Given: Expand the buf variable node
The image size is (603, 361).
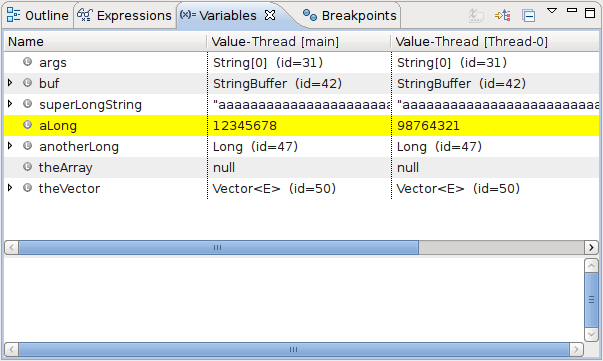Looking at the screenshot, I should (x=10, y=83).
